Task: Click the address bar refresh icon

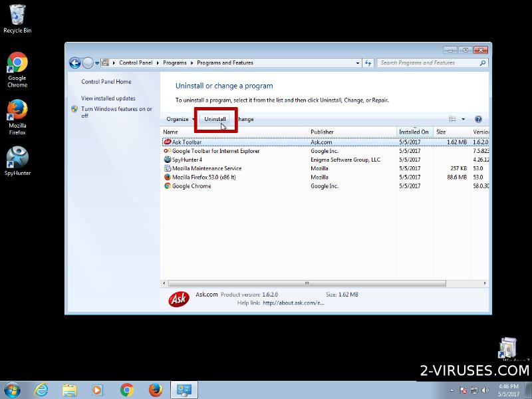Action: 368,63
